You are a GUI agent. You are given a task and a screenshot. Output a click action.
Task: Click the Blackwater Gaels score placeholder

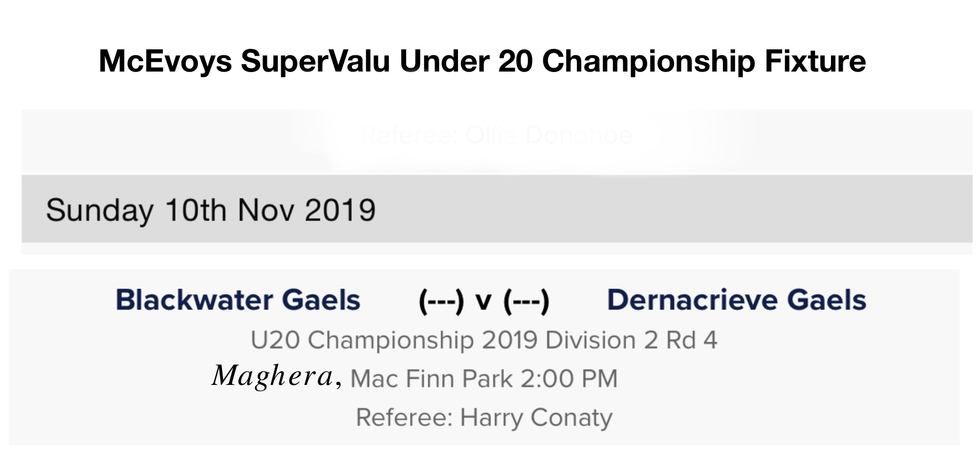pyautogui.click(x=441, y=301)
